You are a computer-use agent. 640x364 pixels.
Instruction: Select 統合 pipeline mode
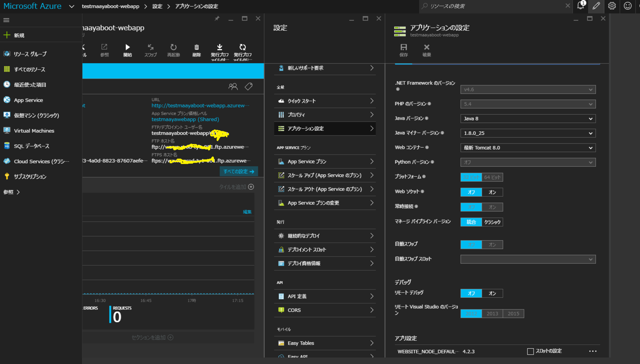click(x=471, y=222)
